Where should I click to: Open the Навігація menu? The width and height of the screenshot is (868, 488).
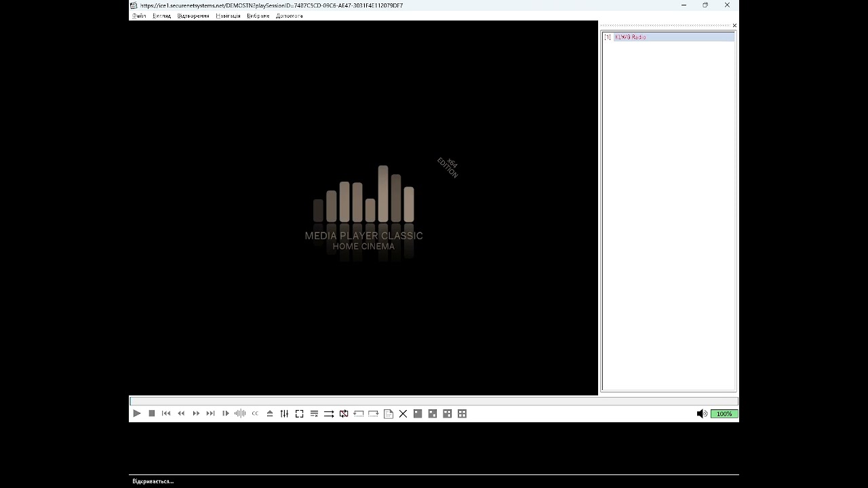(228, 16)
